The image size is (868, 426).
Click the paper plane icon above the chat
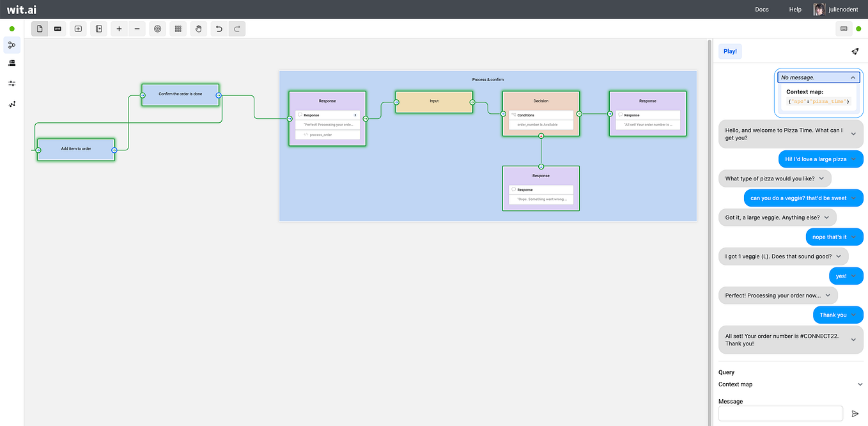tap(855, 51)
